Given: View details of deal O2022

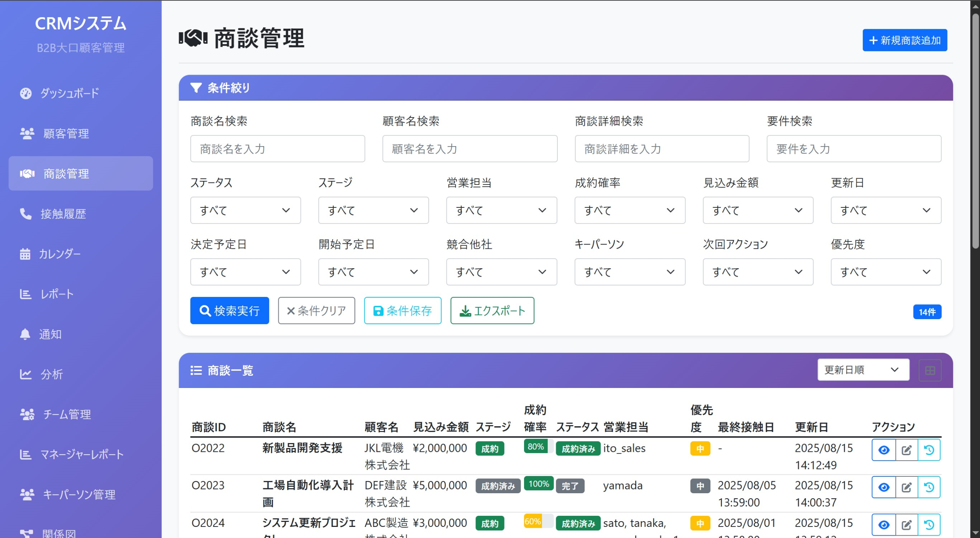Looking at the screenshot, I should tap(884, 450).
